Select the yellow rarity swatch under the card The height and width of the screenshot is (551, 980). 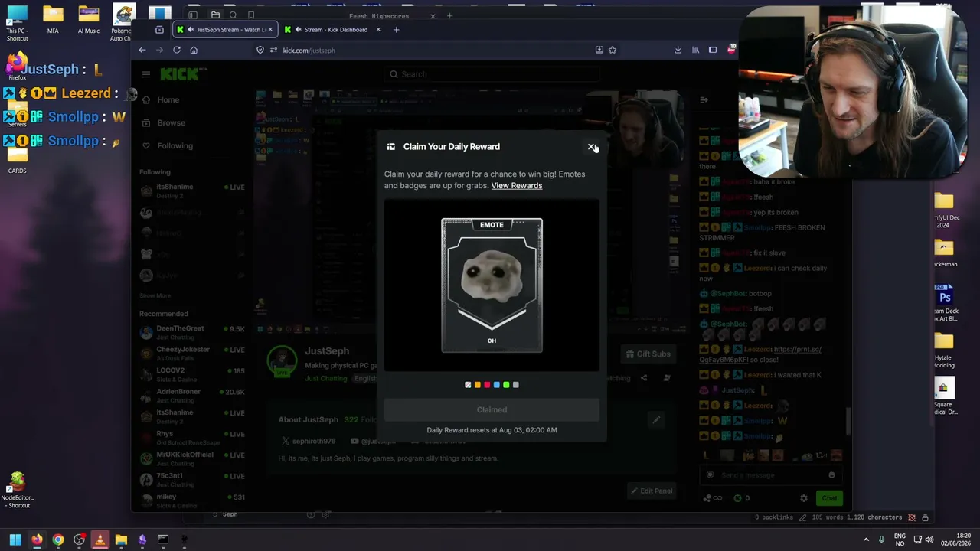point(477,385)
